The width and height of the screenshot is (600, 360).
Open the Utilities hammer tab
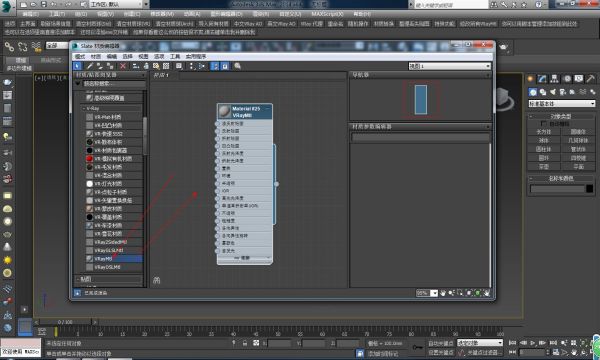[x=590, y=79]
